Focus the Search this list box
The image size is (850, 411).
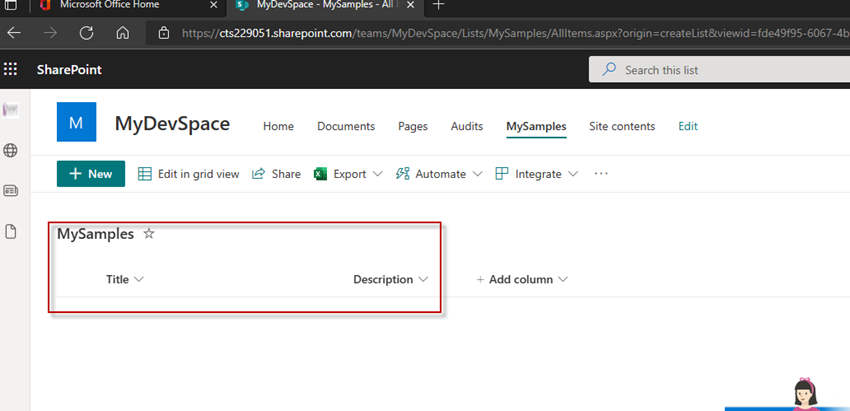coord(719,70)
